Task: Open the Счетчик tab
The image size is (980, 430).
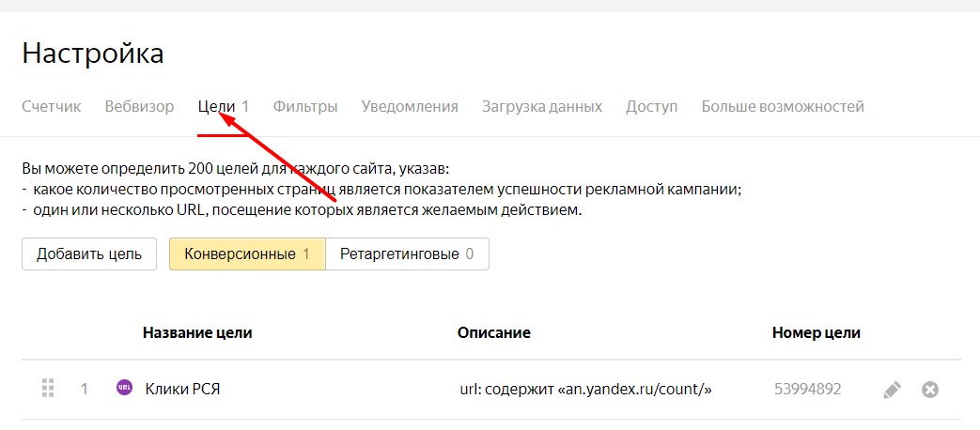Action: click(x=51, y=106)
